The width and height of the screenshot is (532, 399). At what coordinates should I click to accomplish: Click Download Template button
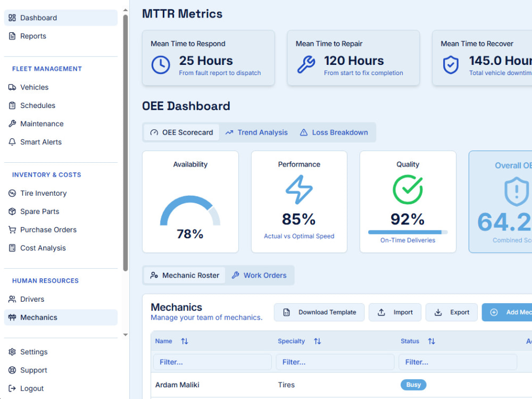coord(319,312)
